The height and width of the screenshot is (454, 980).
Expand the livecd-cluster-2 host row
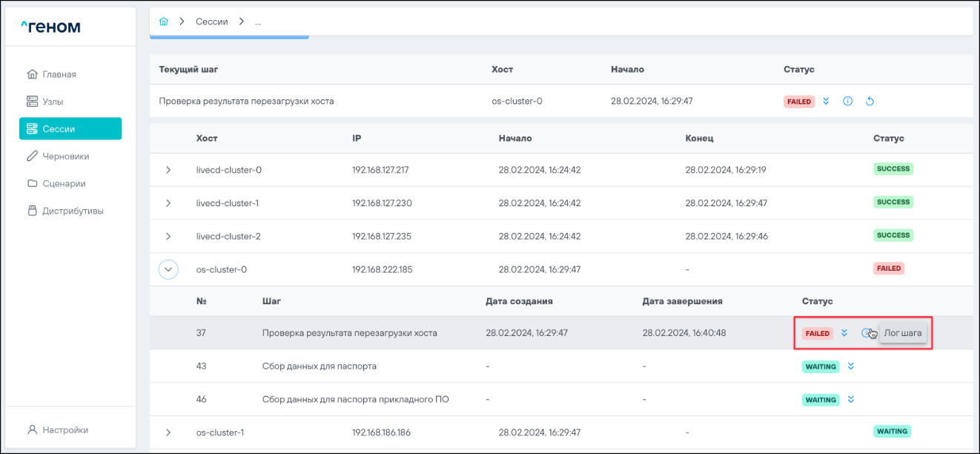pyautogui.click(x=168, y=237)
